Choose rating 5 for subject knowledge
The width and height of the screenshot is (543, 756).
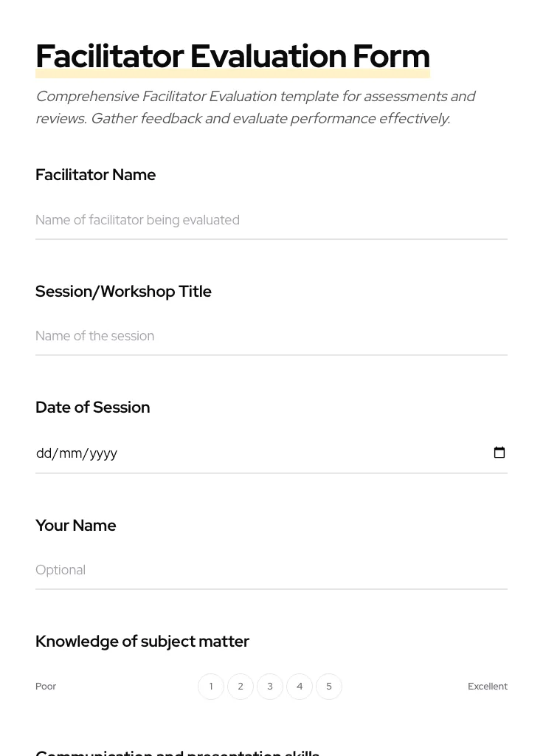[x=329, y=687]
